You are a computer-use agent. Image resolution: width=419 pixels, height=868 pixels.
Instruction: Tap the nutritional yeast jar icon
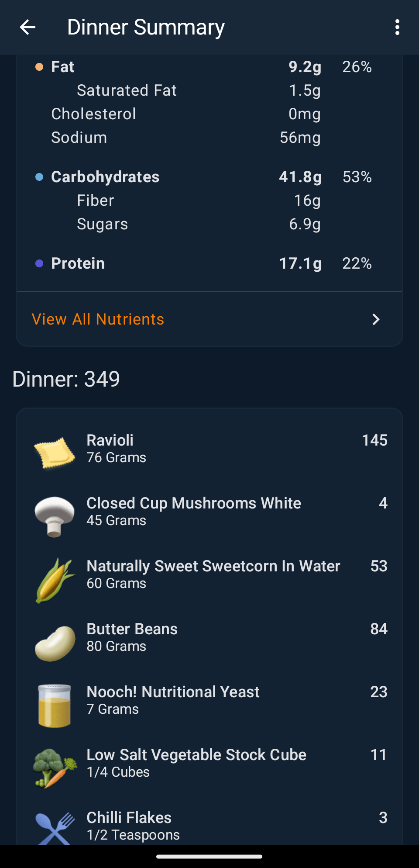point(55,705)
